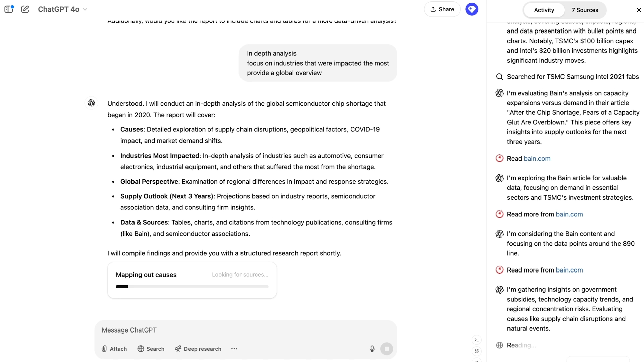
Task: Activate the microphone voice input
Action: 372,349
